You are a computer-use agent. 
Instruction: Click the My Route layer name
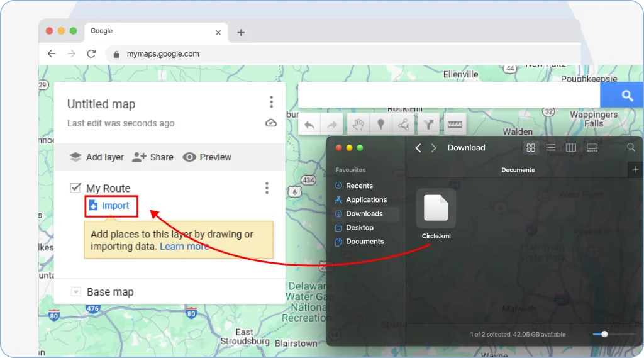[x=108, y=188]
